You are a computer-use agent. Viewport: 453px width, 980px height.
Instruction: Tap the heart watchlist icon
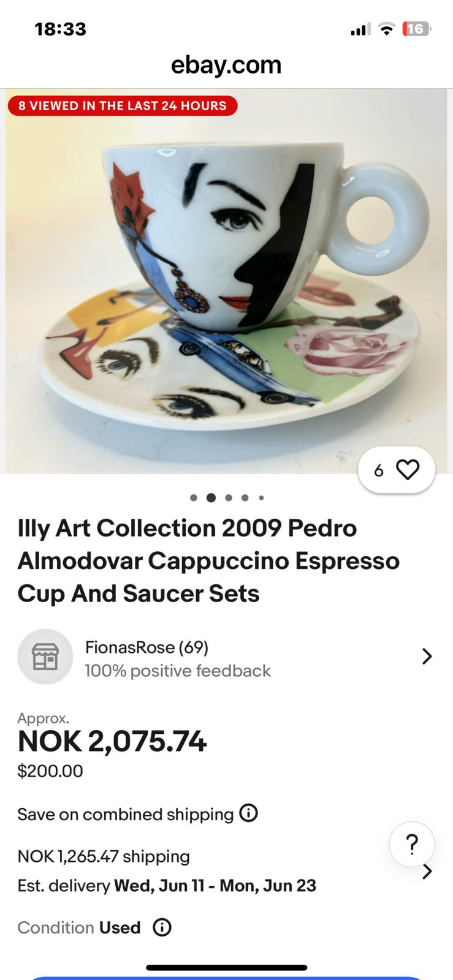click(408, 470)
